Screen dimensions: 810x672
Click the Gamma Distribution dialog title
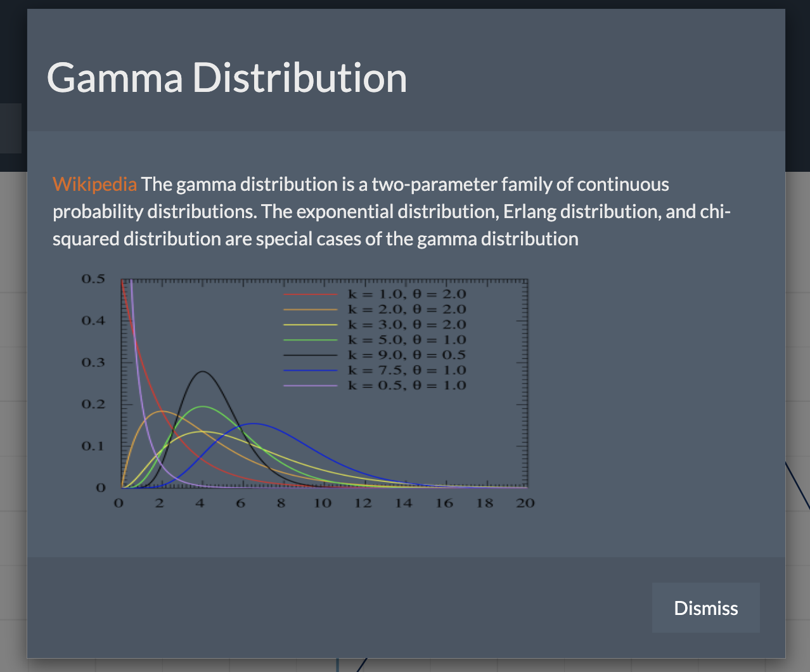click(227, 78)
